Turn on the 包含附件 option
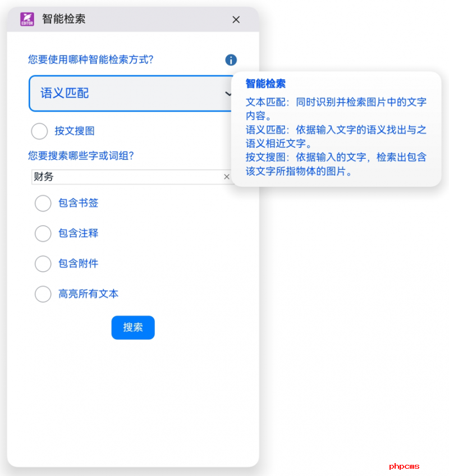This screenshot has height=476, width=449. point(43,264)
